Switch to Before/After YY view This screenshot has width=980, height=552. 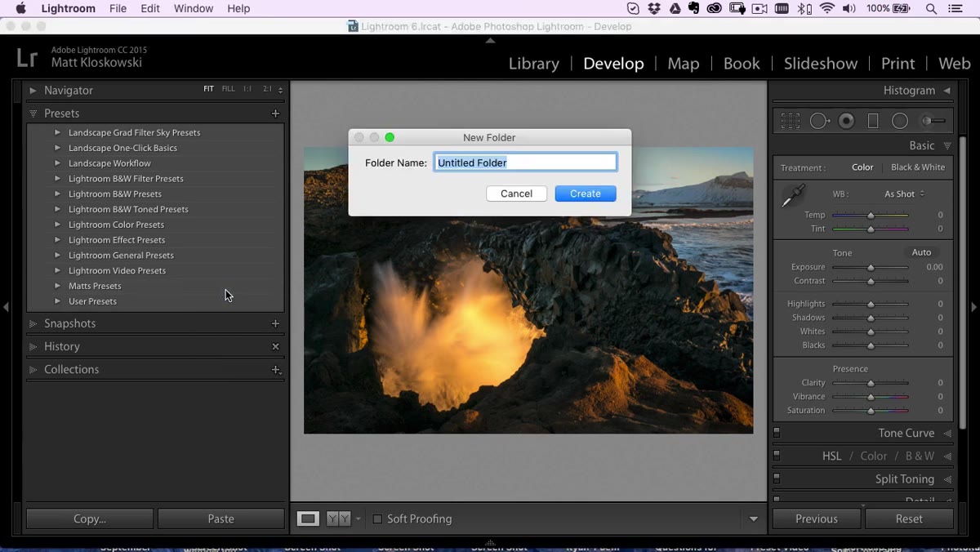[x=338, y=519]
